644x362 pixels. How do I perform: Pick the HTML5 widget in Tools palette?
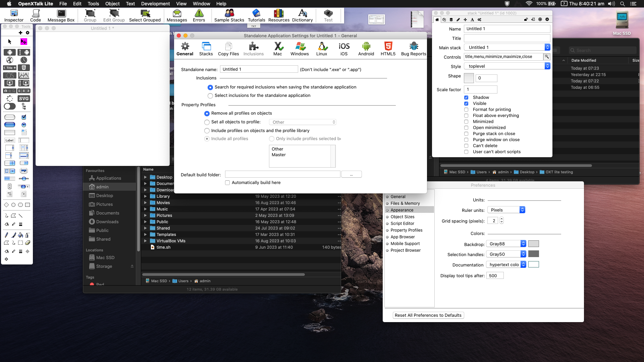24,68
